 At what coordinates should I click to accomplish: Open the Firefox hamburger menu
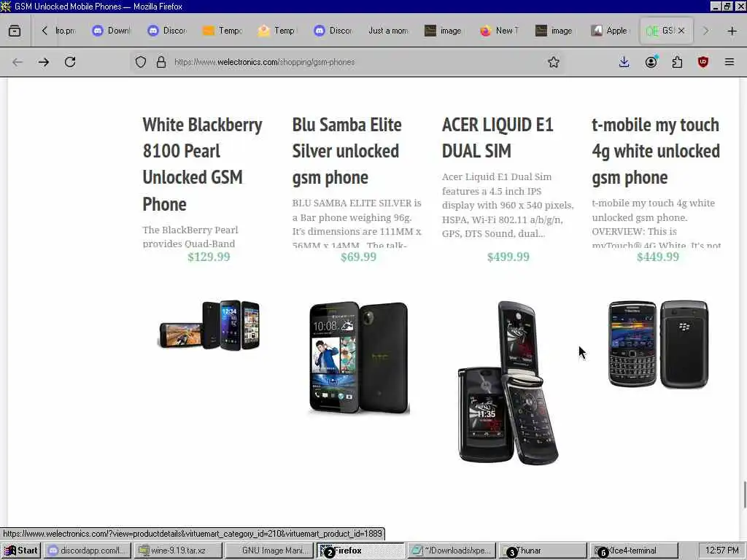coord(729,62)
